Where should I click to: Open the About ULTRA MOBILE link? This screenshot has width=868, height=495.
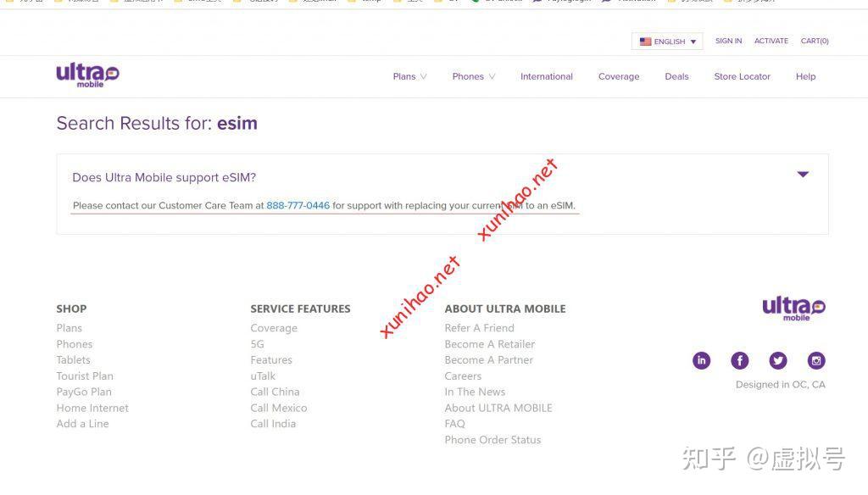click(x=498, y=408)
